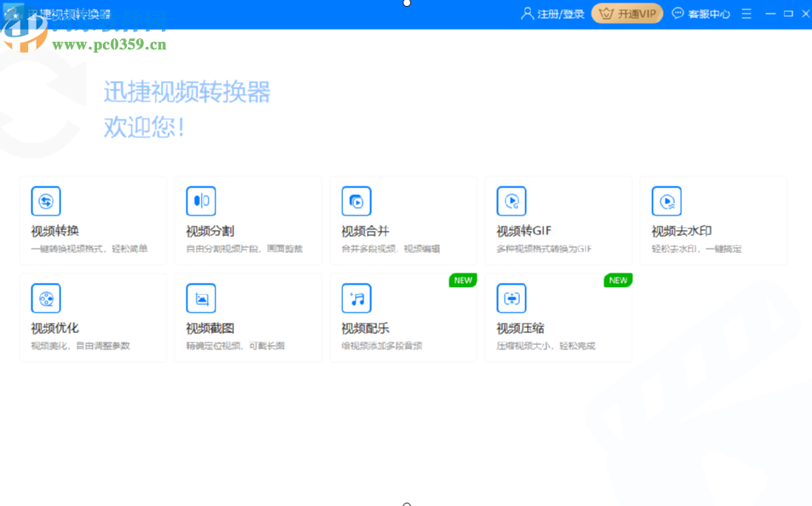This screenshot has height=506, width=812.
Task: Open the 视频去水印 watermark removal icon
Action: (x=666, y=201)
